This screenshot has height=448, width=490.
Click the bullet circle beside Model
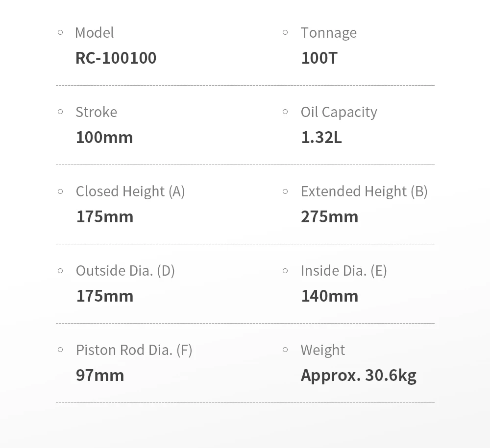click(x=60, y=32)
